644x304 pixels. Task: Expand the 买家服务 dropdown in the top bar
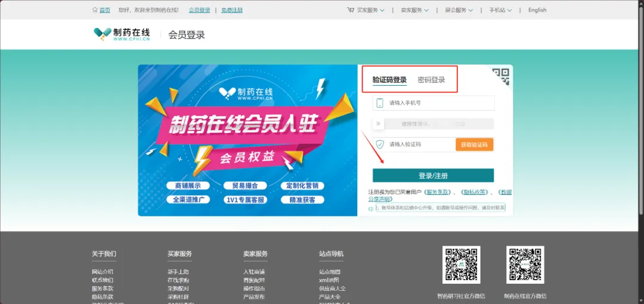point(370,10)
